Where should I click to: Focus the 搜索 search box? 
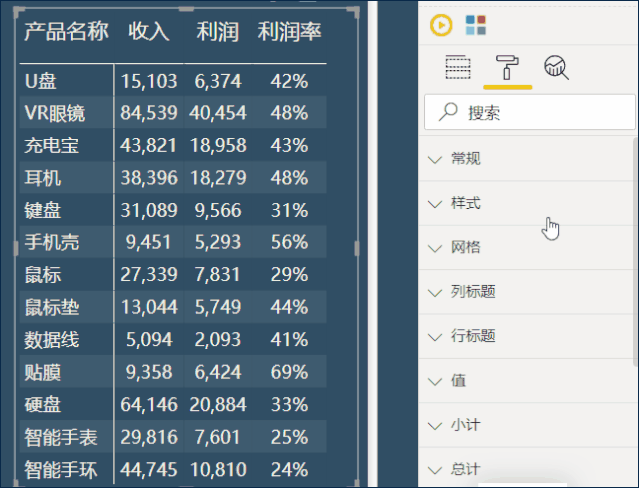pos(530,112)
